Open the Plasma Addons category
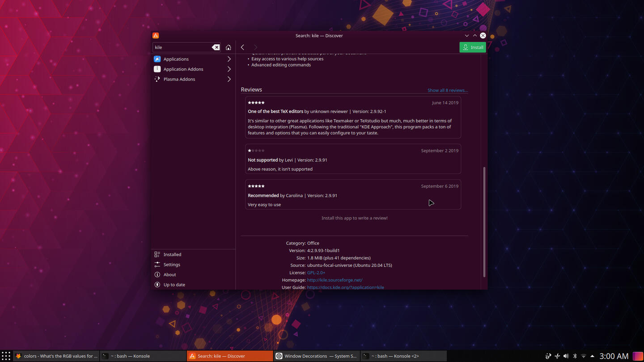Screen dimensions: 644x362 click(193, 79)
